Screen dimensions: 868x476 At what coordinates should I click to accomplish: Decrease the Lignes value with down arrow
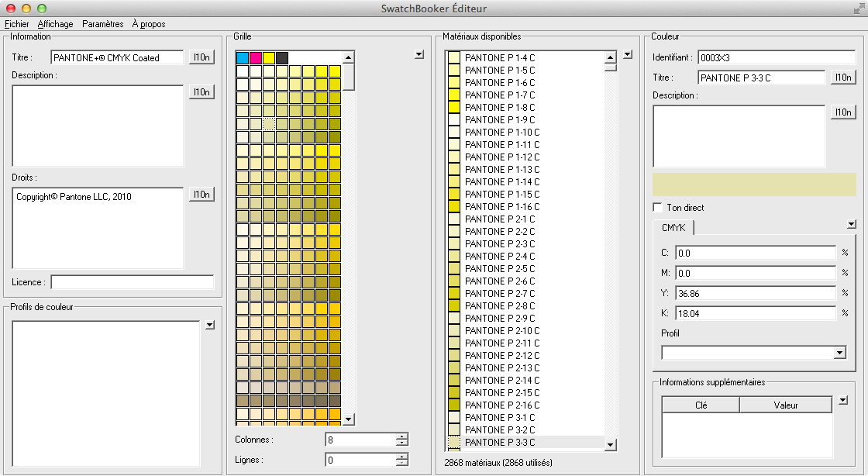402,463
